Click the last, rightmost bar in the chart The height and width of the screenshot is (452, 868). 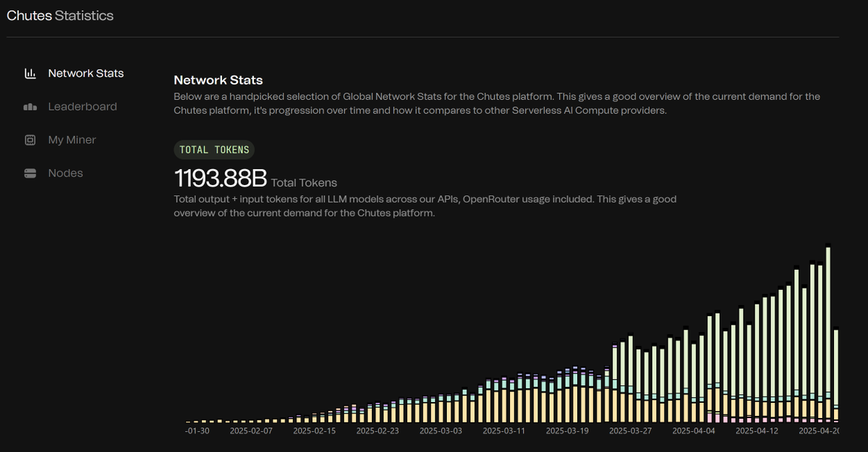pyautogui.click(x=836, y=375)
